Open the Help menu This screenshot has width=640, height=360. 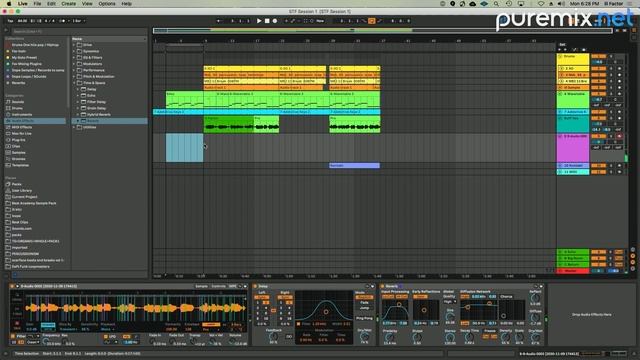click(127, 4)
